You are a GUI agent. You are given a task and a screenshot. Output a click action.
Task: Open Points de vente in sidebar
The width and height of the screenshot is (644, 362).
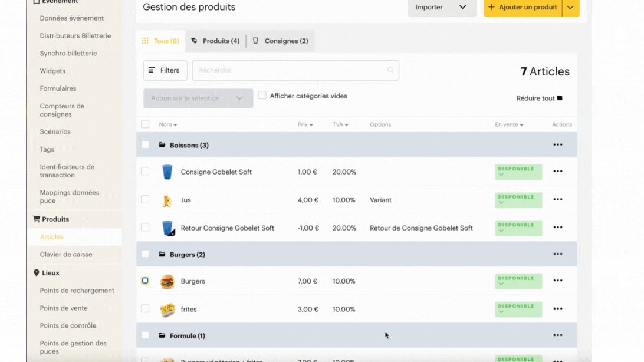[x=64, y=308]
